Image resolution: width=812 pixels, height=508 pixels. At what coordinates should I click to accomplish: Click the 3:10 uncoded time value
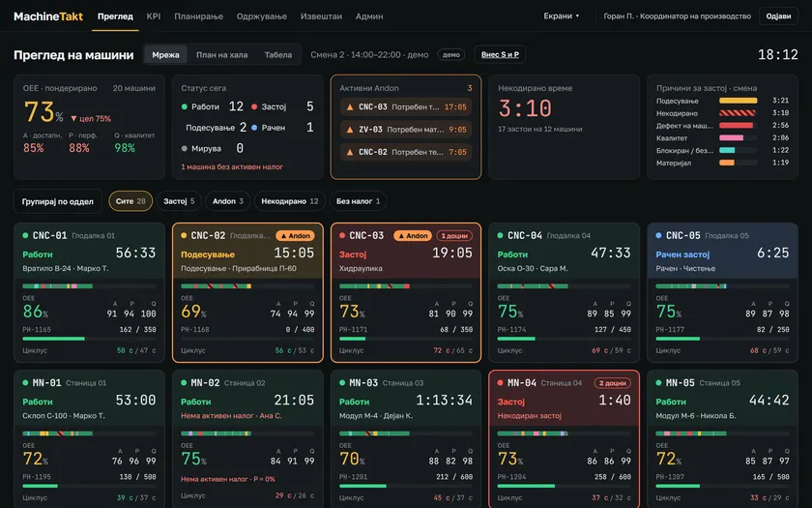coord(525,108)
